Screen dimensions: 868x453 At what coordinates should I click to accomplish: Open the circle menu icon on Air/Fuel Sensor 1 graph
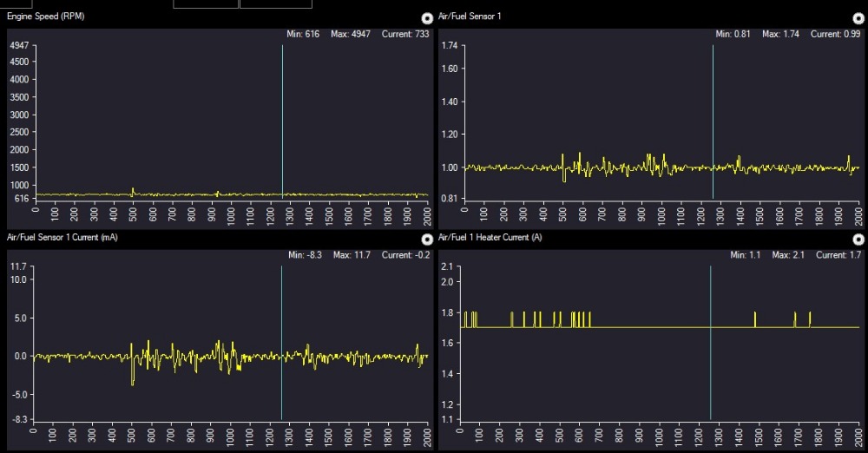tap(858, 18)
